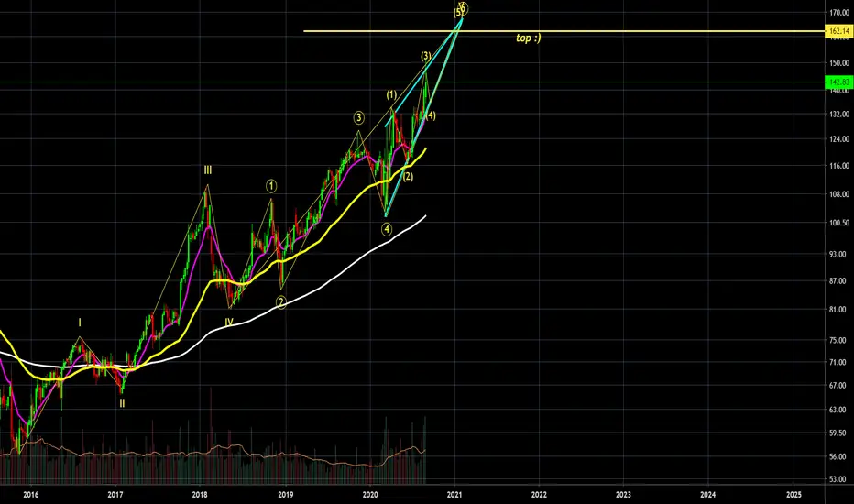Select the circled 1 wave label
The width and height of the screenshot is (854, 504).
click(x=271, y=186)
